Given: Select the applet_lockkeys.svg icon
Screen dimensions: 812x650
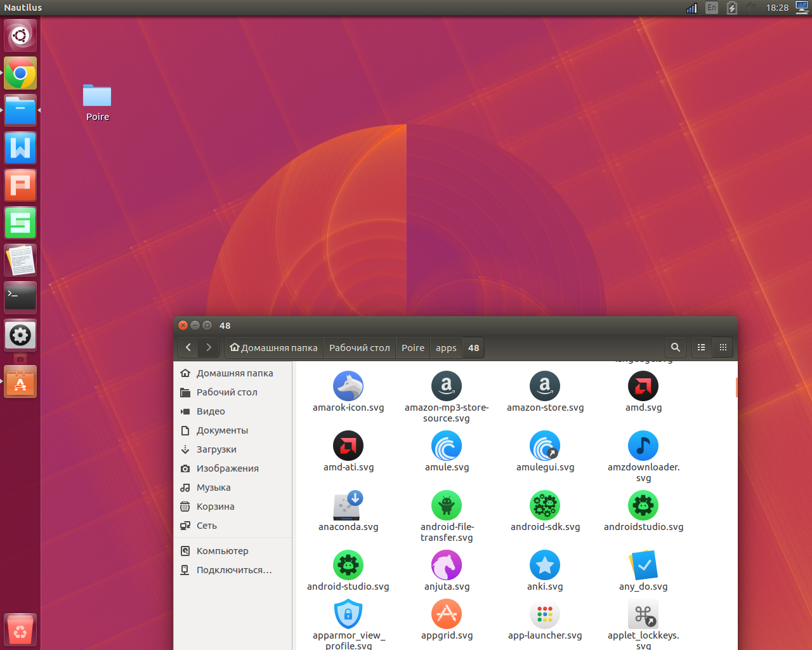Looking at the screenshot, I should tap(643, 614).
